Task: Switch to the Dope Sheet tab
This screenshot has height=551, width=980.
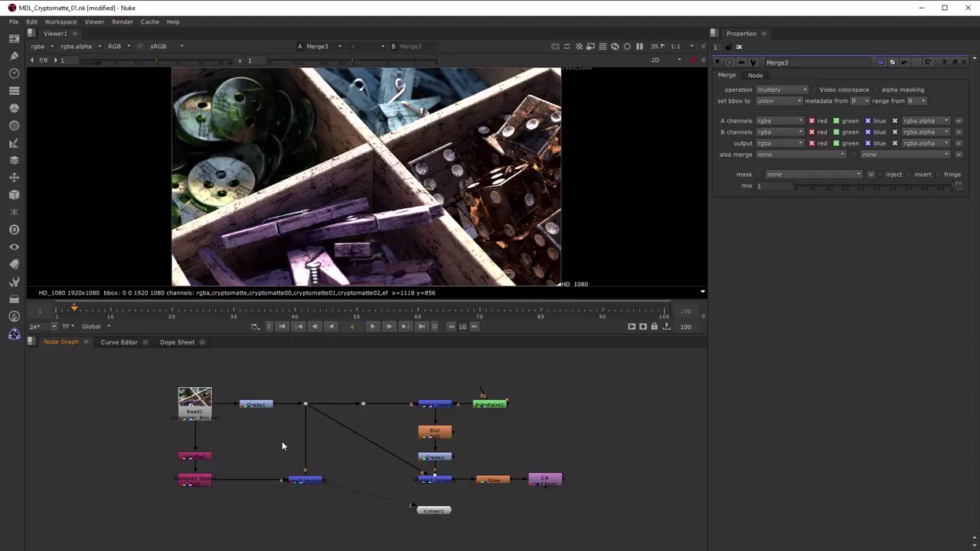Action: [x=177, y=342]
